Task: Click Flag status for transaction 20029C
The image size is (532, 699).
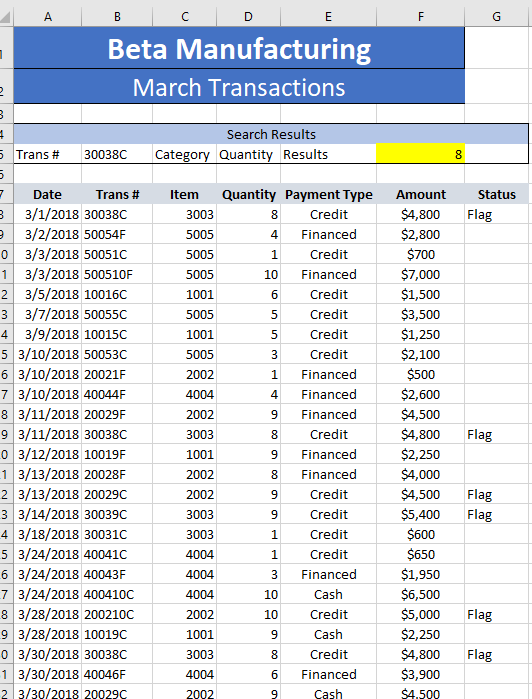Action: [x=496, y=494]
